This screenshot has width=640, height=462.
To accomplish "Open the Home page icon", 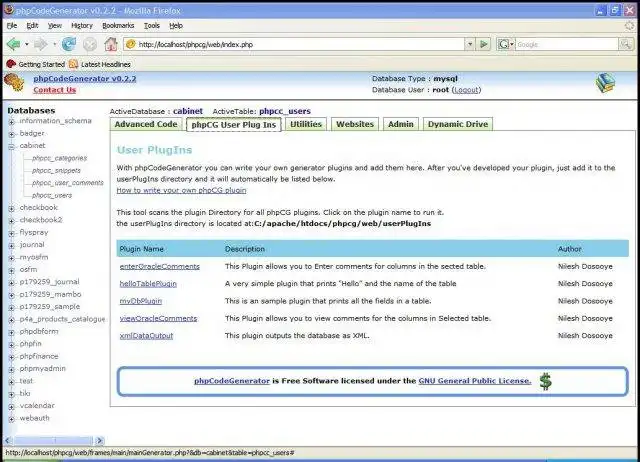I will 111,44.
